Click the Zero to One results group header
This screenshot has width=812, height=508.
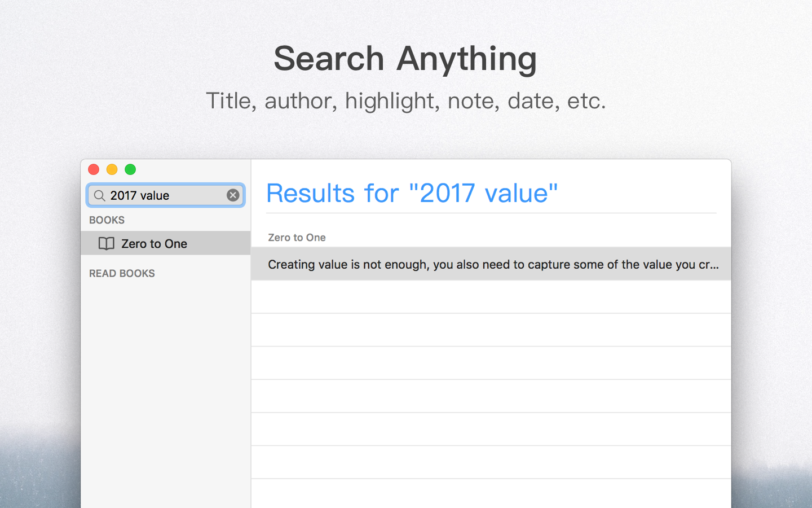(297, 238)
